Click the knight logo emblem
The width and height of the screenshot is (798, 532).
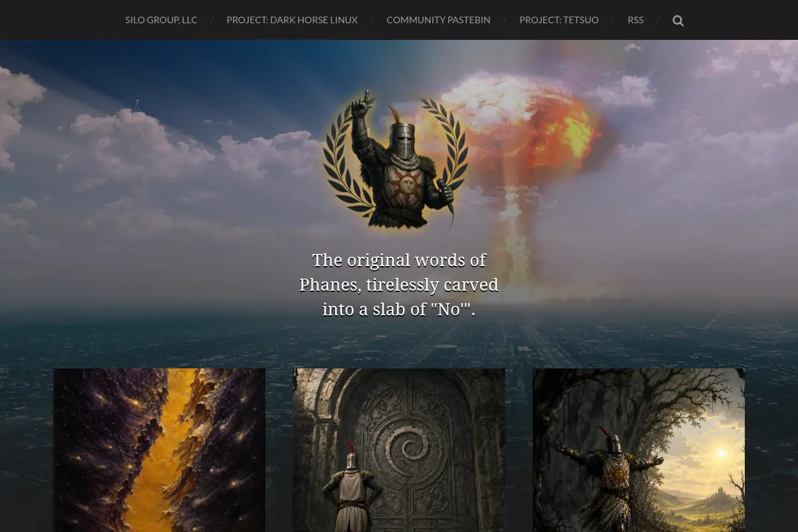pos(395,160)
